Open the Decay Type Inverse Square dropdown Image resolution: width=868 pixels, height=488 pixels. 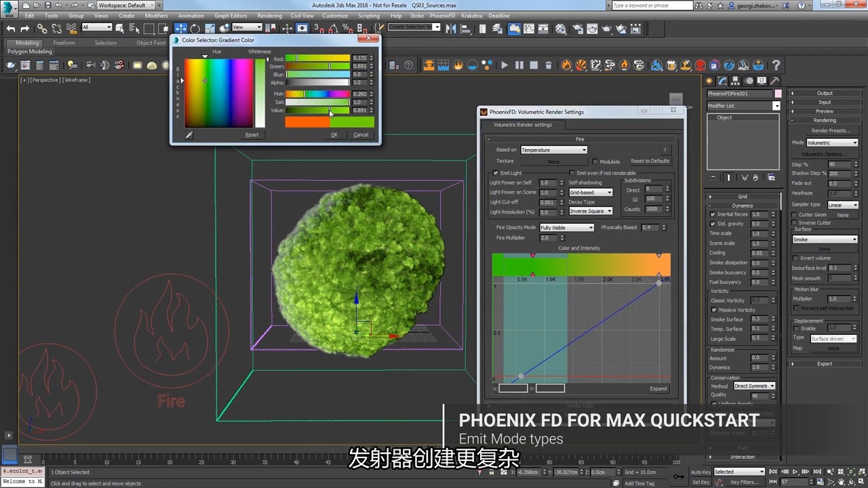591,211
